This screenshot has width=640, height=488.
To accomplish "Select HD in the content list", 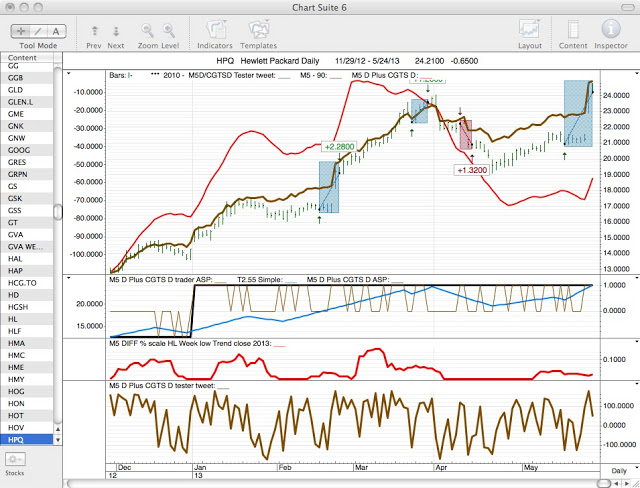I will coord(27,295).
